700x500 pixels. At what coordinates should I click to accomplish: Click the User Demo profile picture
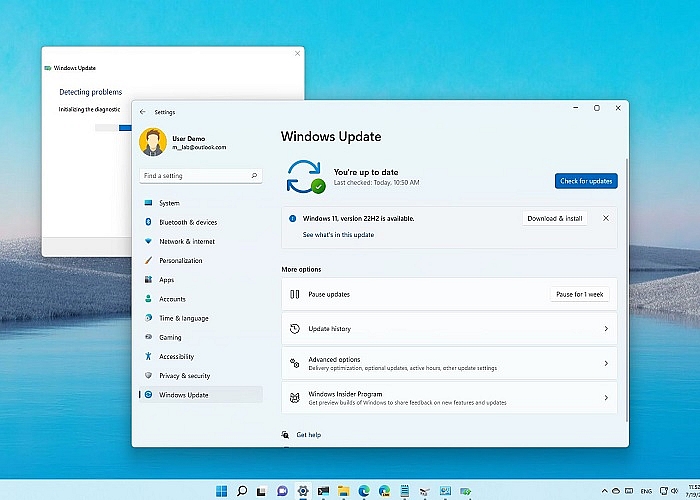[x=153, y=142]
